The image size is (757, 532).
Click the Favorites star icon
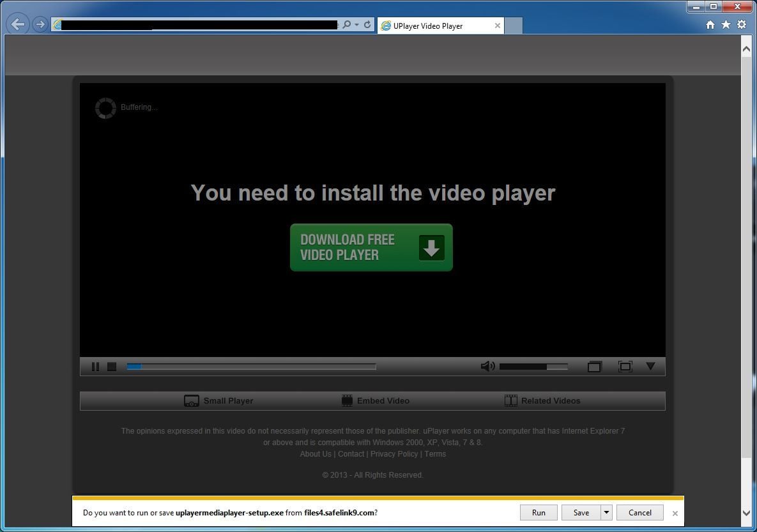[726, 24]
